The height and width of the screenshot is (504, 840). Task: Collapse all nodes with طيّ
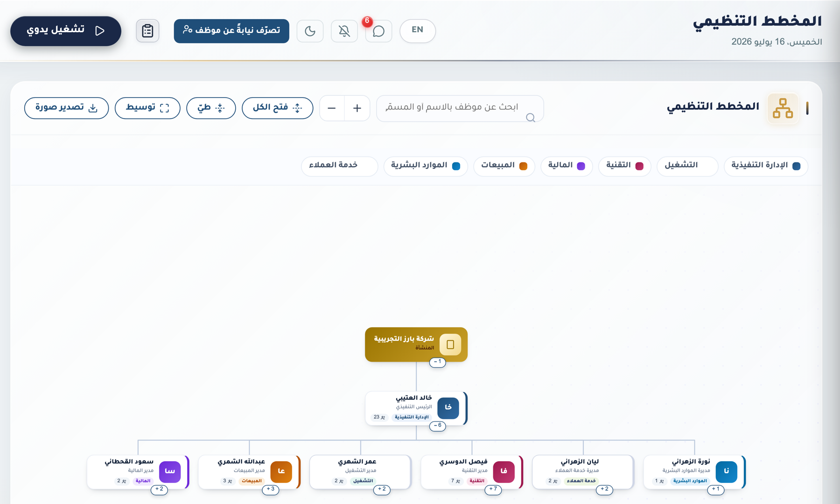point(211,108)
